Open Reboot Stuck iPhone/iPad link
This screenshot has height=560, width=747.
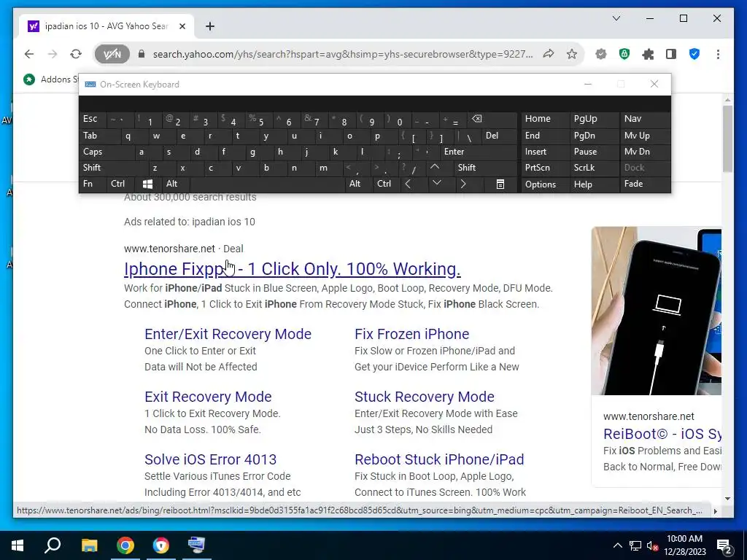[x=438, y=459]
